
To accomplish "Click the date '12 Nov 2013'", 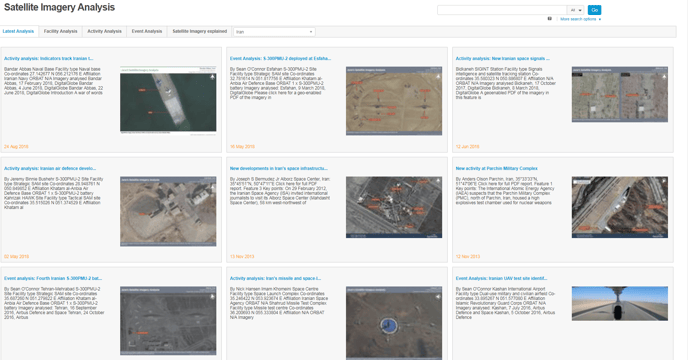I will pos(468,256).
